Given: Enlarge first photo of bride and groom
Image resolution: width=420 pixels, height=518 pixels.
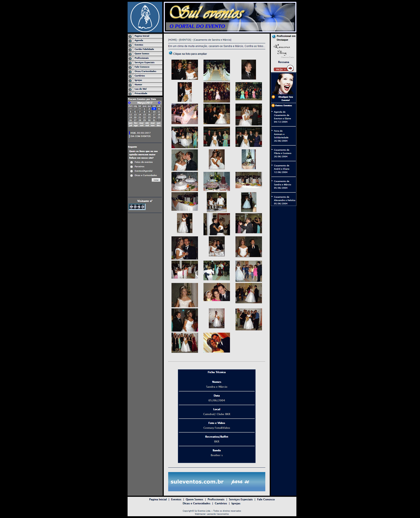Looking at the screenshot, I should coord(185,70).
